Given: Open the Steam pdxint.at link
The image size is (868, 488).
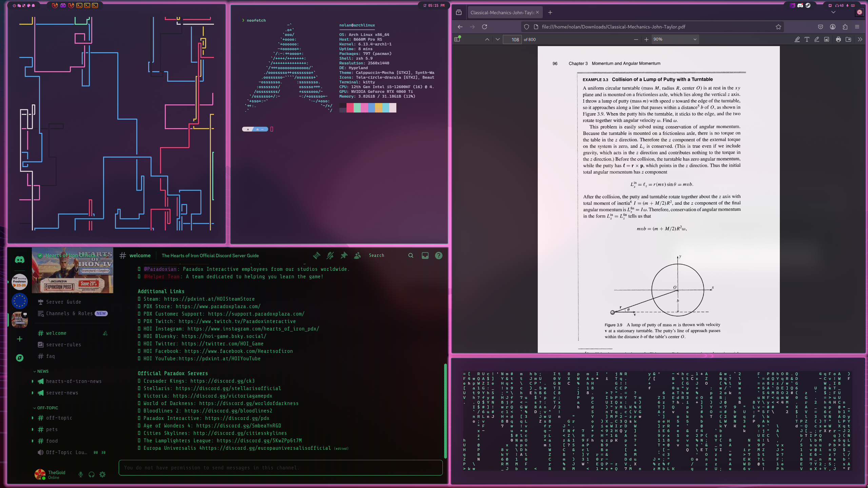Looking at the screenshot, I should click(209, 299).
